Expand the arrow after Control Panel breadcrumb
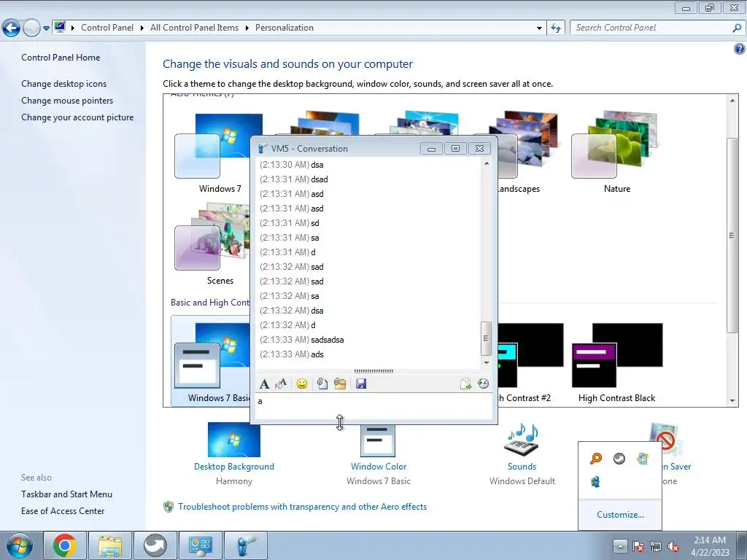Viewport: 747px width, 560px height. (x=142, y=28)
